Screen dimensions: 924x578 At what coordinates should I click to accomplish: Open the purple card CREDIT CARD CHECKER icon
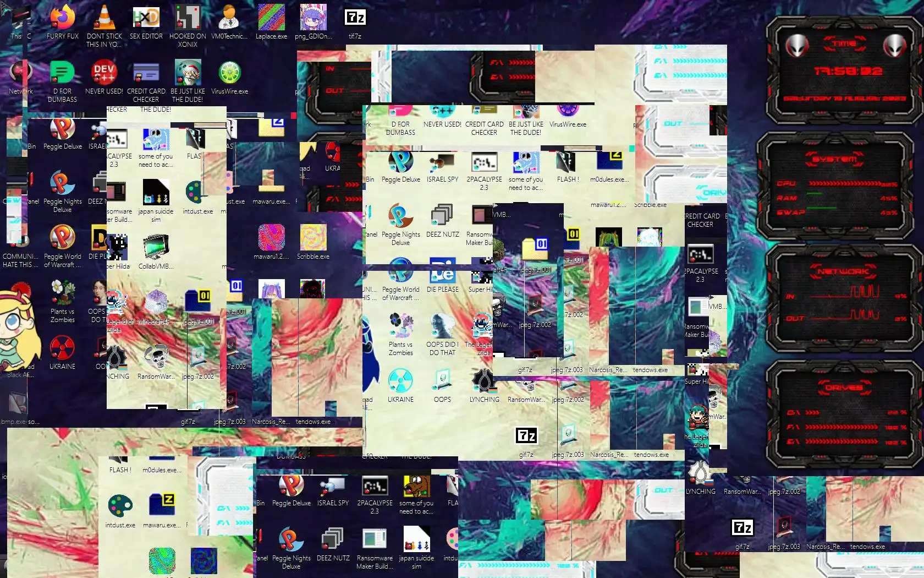[x=146, y=73]
